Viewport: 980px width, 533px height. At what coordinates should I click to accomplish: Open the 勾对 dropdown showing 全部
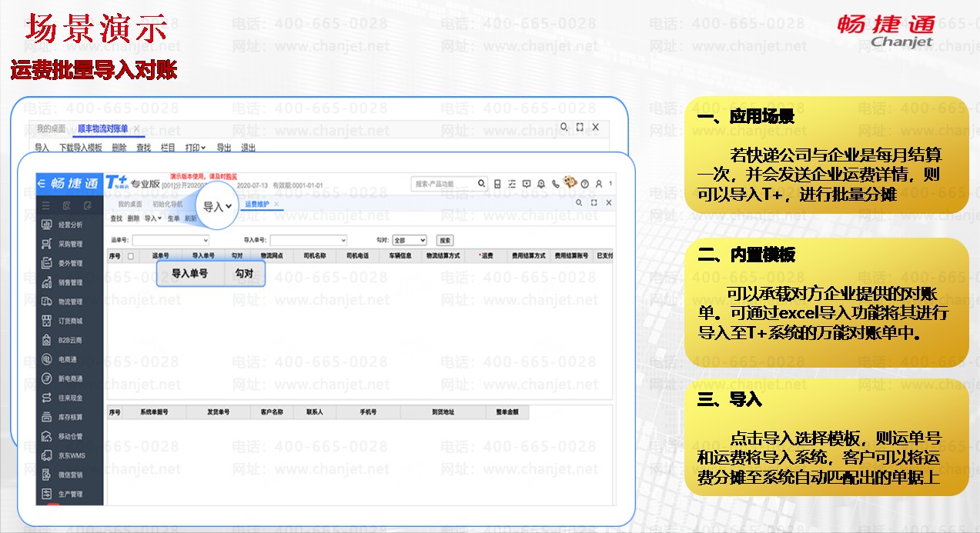[x=410, y=241]
